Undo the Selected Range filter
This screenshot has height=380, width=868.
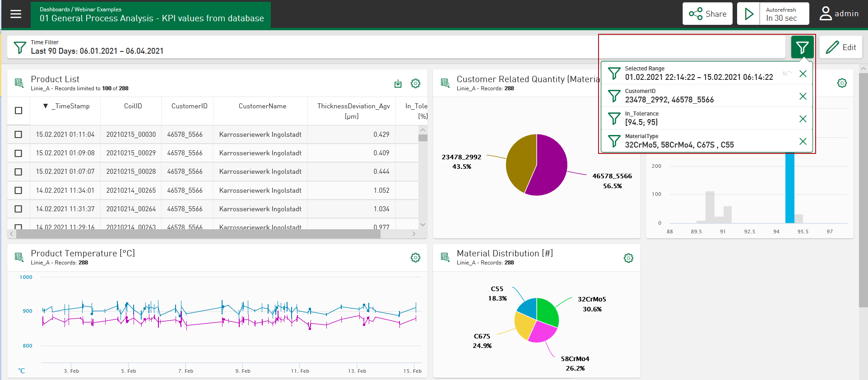pyautogui.click(x=787, y=74)
